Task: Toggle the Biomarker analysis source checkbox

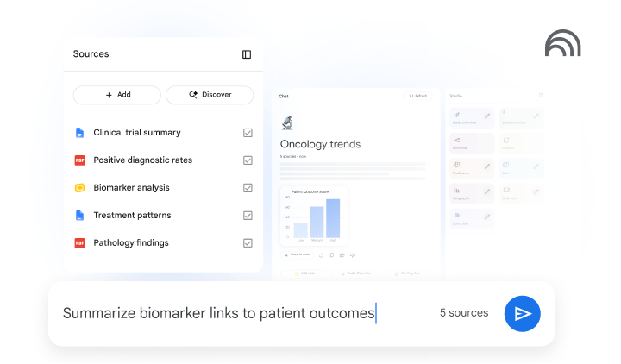Action: tap(248, 188)
